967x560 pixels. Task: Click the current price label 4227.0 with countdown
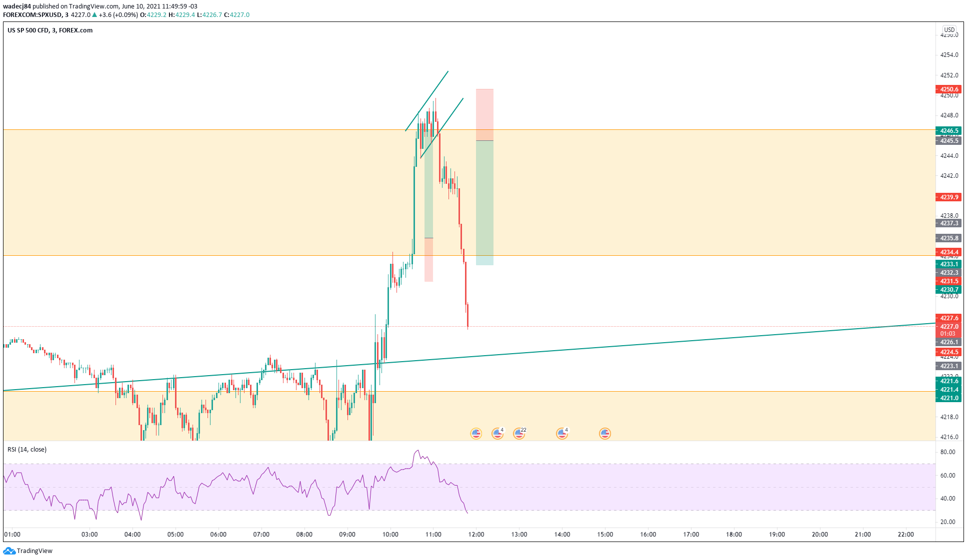[948, 330]
